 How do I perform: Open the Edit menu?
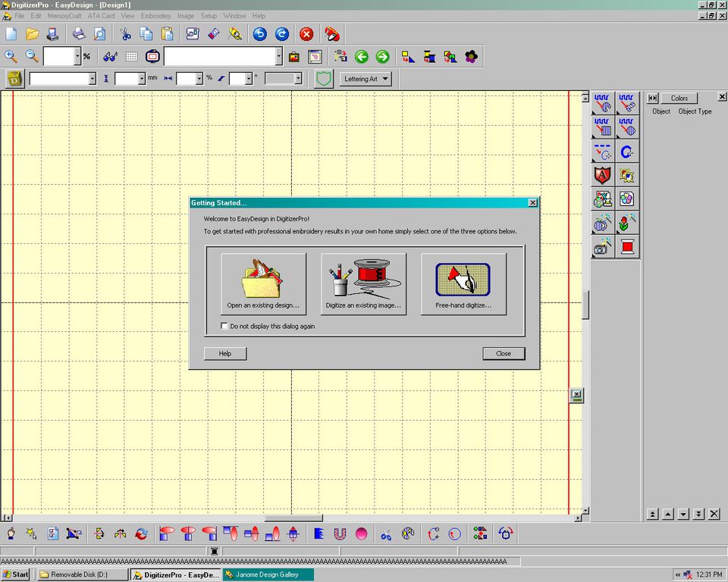pyautogui.click(x=36, y=16)
